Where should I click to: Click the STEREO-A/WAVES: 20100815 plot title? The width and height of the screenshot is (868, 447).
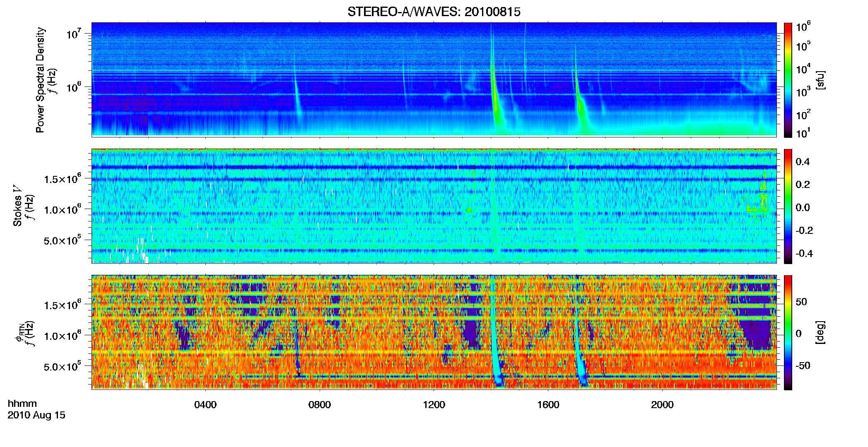[x=434, y=12]
